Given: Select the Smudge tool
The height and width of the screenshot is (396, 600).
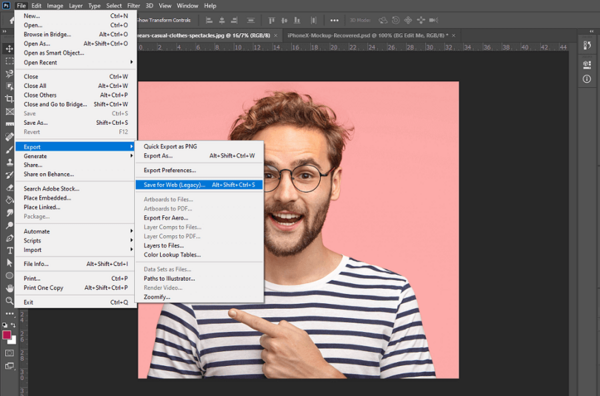Looking at the screenshot, I should point(9,213).
